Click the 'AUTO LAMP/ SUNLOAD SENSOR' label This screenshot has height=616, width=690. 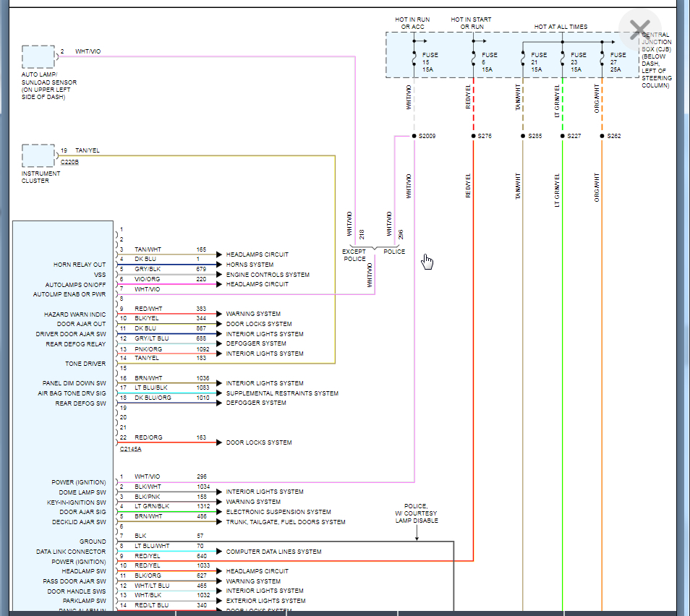click(x=49, y=86)
